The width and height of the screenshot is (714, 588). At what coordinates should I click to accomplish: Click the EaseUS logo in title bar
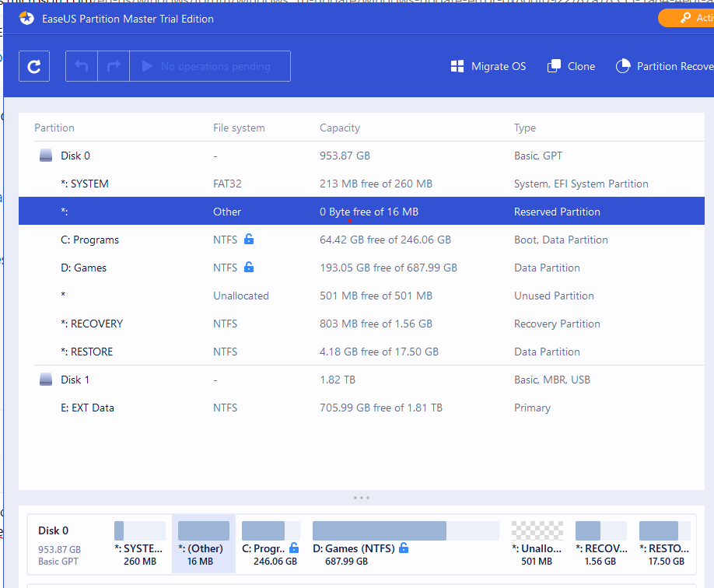pyautogui.click(x=27, y=19)
